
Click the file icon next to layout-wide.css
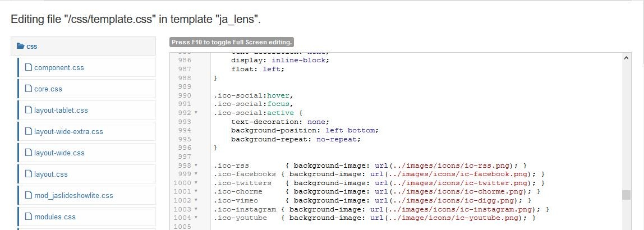(29, 153)
